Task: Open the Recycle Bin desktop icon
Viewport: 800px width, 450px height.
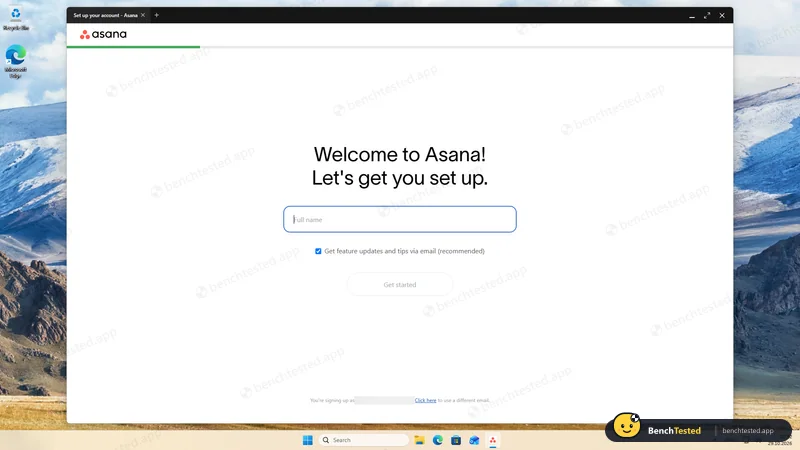Action: pos(16,19)
